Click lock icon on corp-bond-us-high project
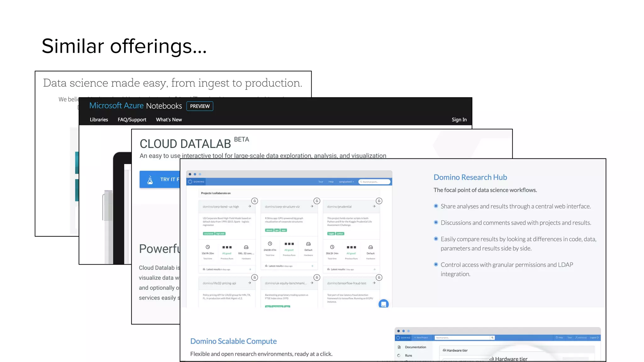This screenshot has height=362, width=644. tap(255, 201)
